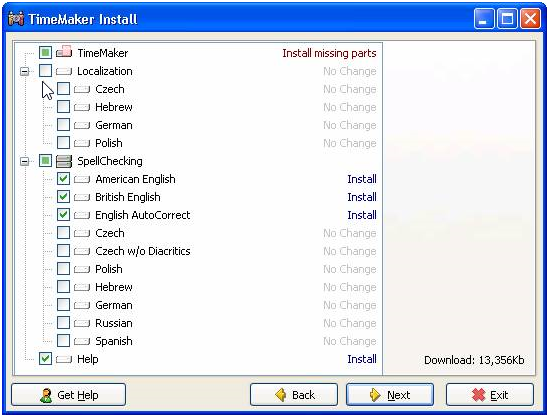Proceed with the Next button
This screenshot has height=419, width=549.
[390, 395]
